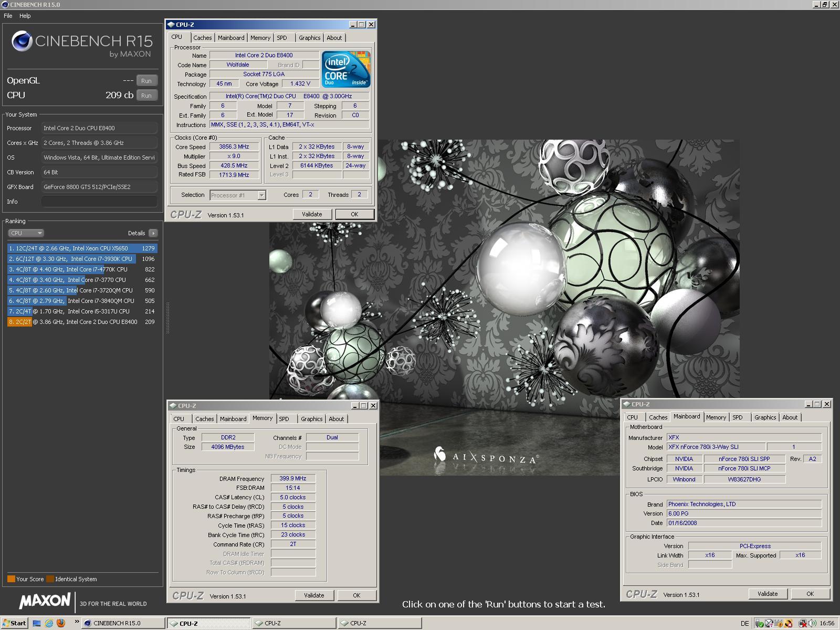The image size is (840, 630).
Task: Click the Info input field in Cinebench
Action: point(99,202)
